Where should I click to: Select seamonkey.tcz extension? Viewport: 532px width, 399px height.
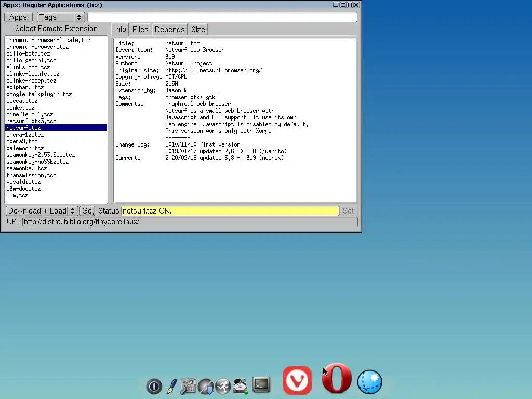click(x=56, y=169)
